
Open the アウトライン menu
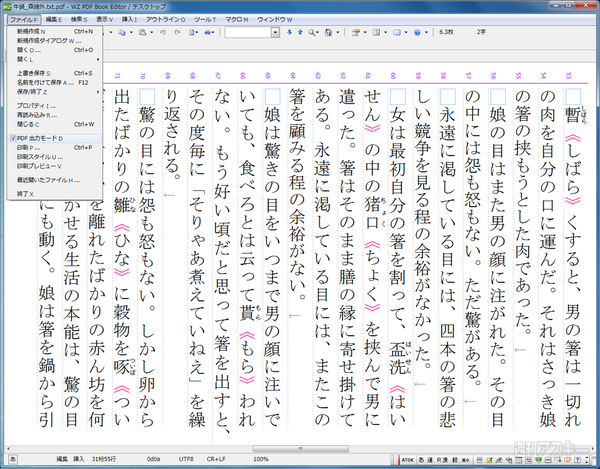coord(165,20)
